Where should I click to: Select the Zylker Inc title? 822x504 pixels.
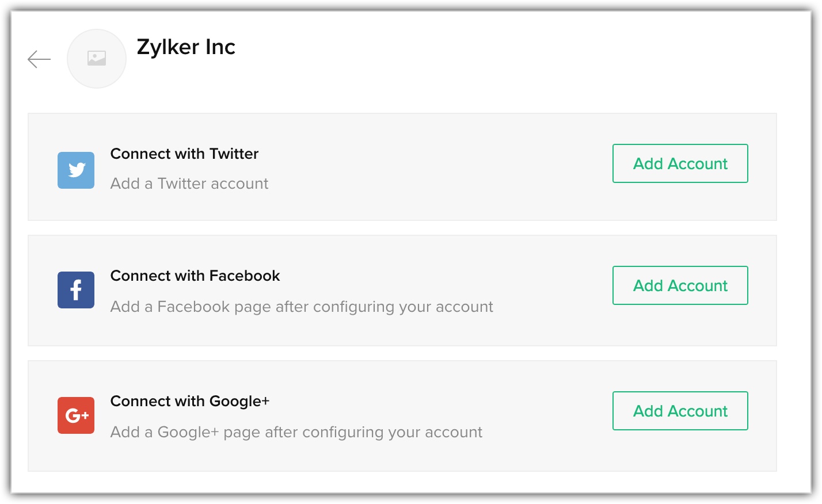pos(186,47)
